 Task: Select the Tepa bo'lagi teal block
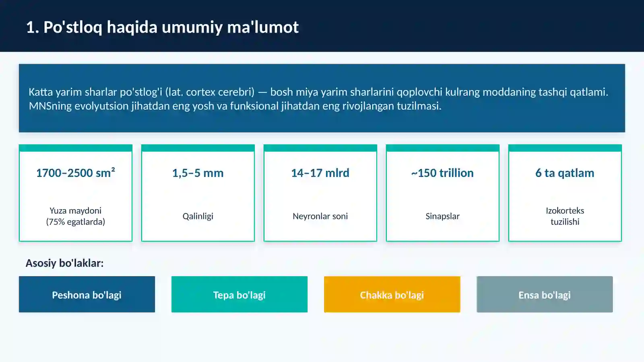pos(239,294)
